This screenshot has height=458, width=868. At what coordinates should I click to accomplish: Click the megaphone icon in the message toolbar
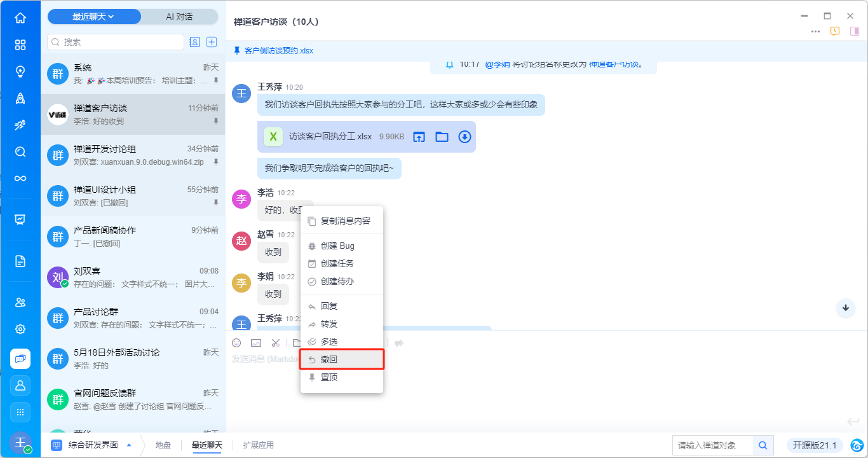(399, 343)
